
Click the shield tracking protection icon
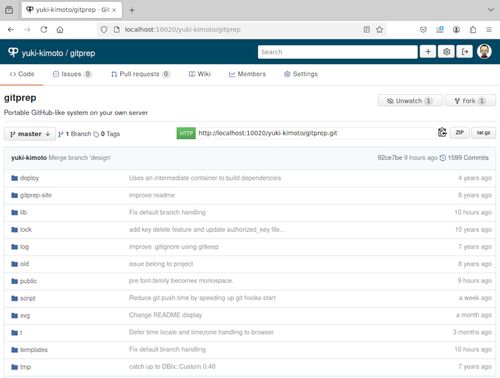click(x=104, y=30)
